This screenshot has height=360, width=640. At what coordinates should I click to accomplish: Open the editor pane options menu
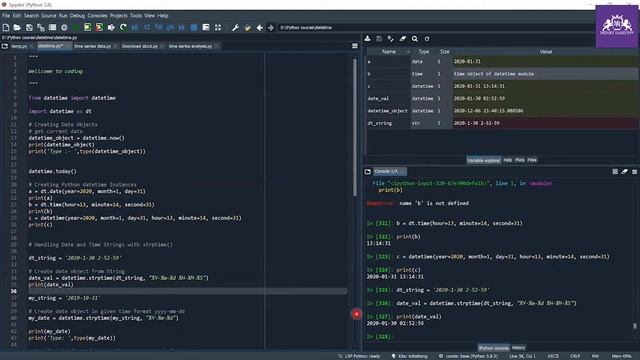click(x=355, y=46)
